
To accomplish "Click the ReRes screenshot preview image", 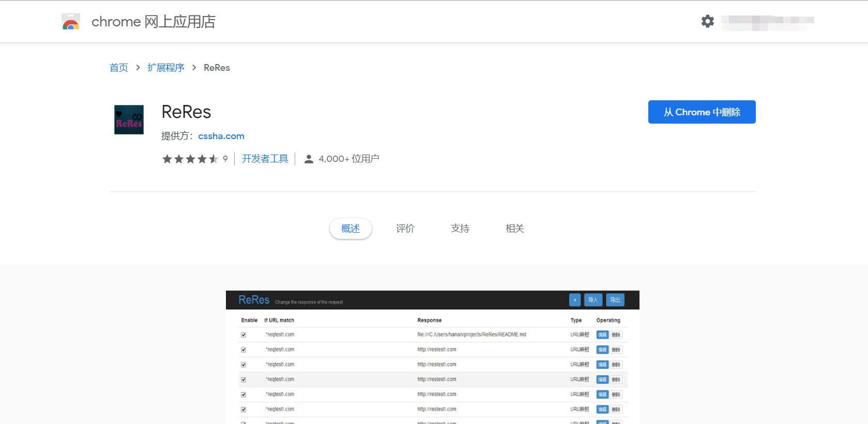I will tap(433, 357).
